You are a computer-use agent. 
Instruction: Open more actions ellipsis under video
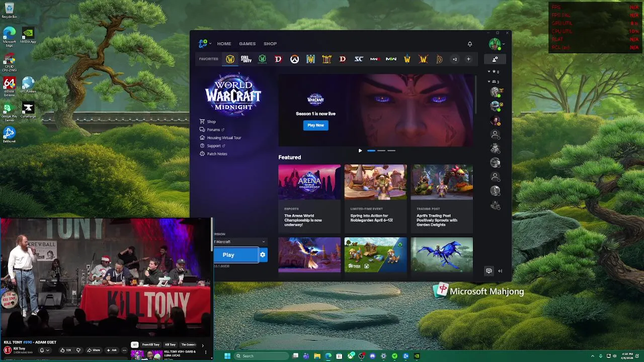click(124, 350)
